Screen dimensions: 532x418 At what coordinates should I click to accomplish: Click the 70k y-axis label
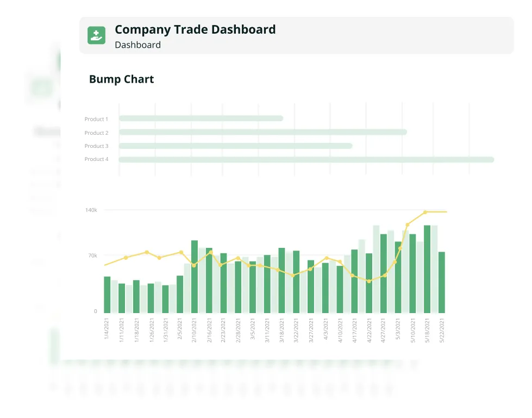92,255
